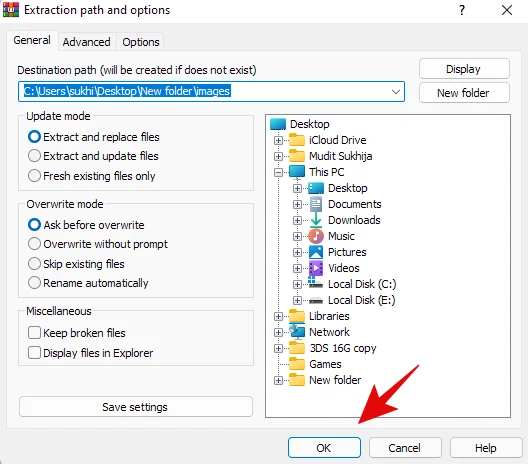Click the Display button
The width and height of the screenshot is (528, 464).
pos(464,69)
